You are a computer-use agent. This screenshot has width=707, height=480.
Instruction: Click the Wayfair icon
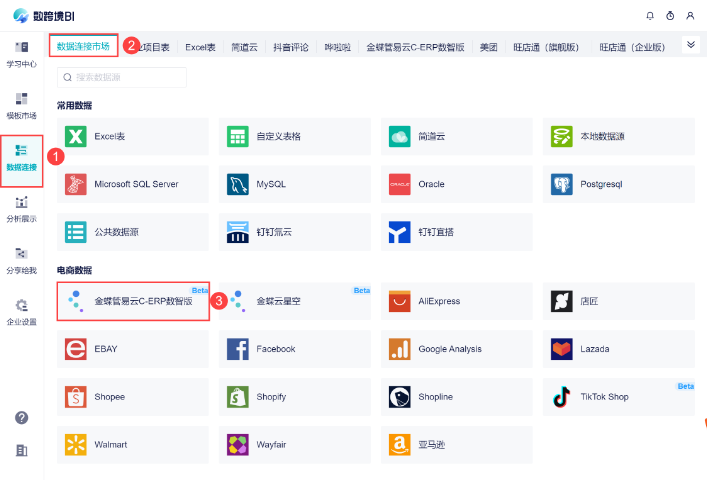pos(238,445)
